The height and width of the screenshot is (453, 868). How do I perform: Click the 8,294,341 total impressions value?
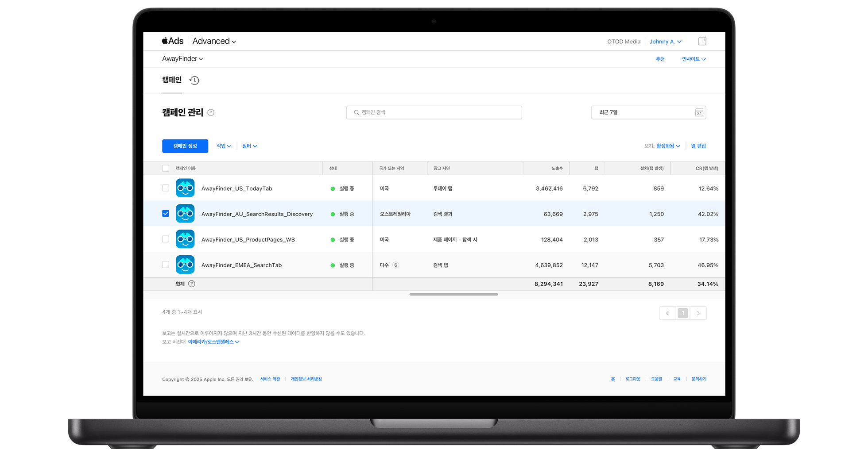pos(549,284)
